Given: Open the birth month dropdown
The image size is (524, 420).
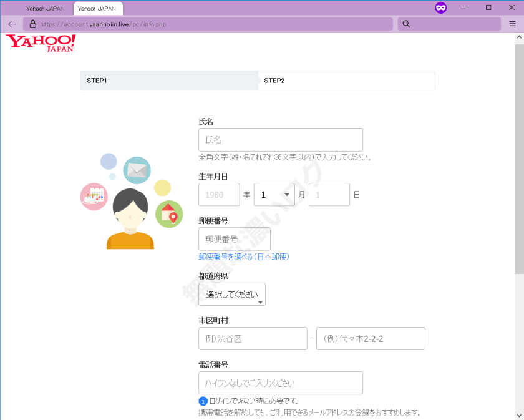Looking at the screenshot, I should click(x=274, y=194).
